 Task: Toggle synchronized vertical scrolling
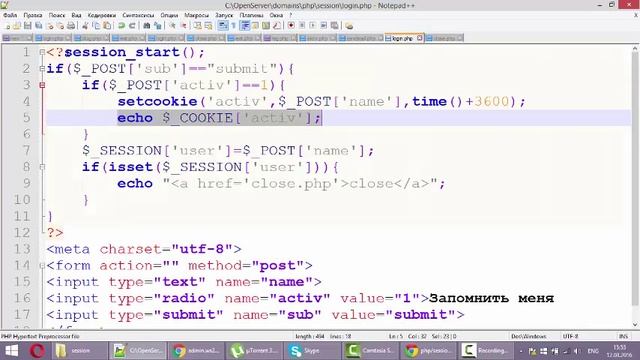pos(198,26)
